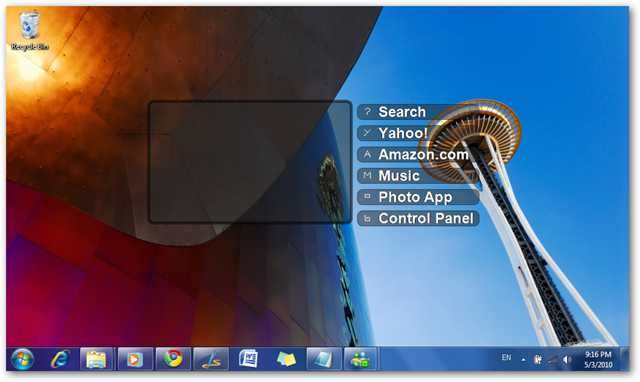Open Google Chrome from the taskbar
640x382 pixels.
click(x=173, y=359)
